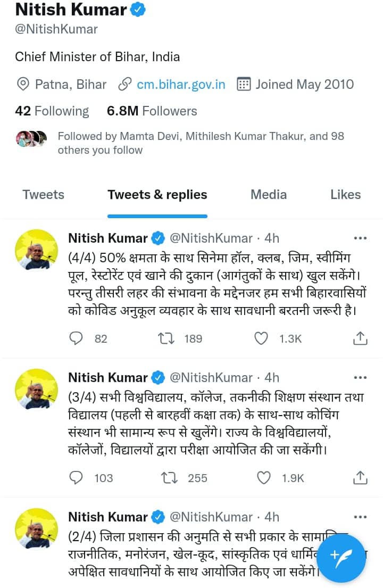The height and width of the screenshot is (588, 383).
Task: Open the cm.bihar.gov.in website link
Action: click(180, 84)
